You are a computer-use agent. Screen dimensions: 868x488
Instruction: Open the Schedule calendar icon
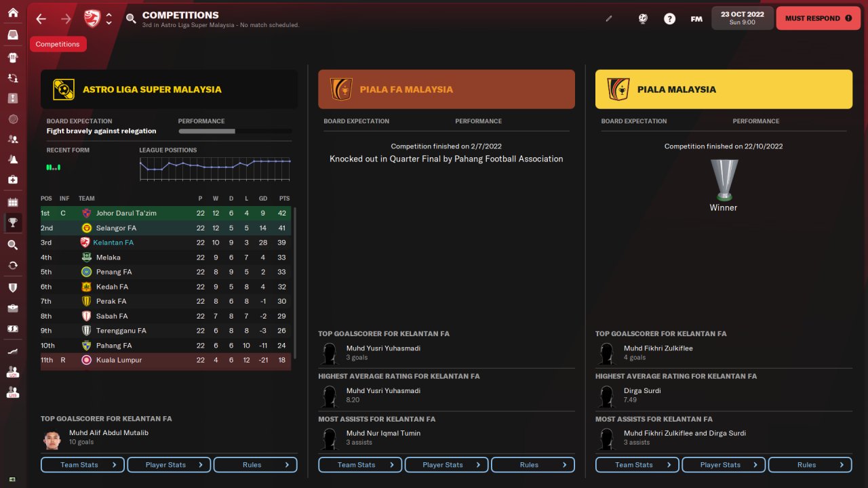tap(12, 202)
